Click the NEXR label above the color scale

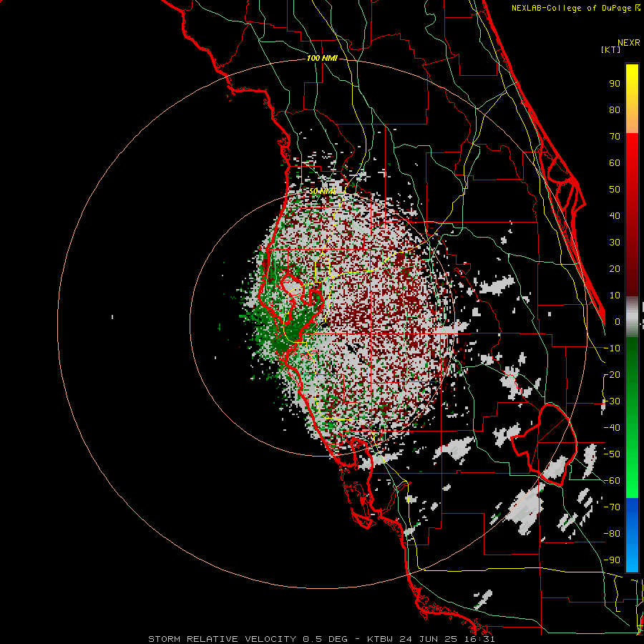[629, 43]
